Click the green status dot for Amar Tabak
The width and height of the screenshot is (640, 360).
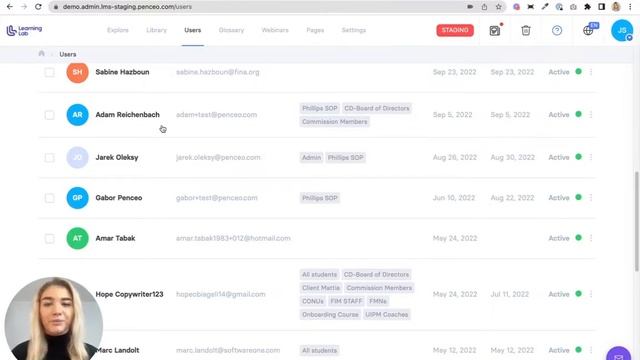(578, 238)
